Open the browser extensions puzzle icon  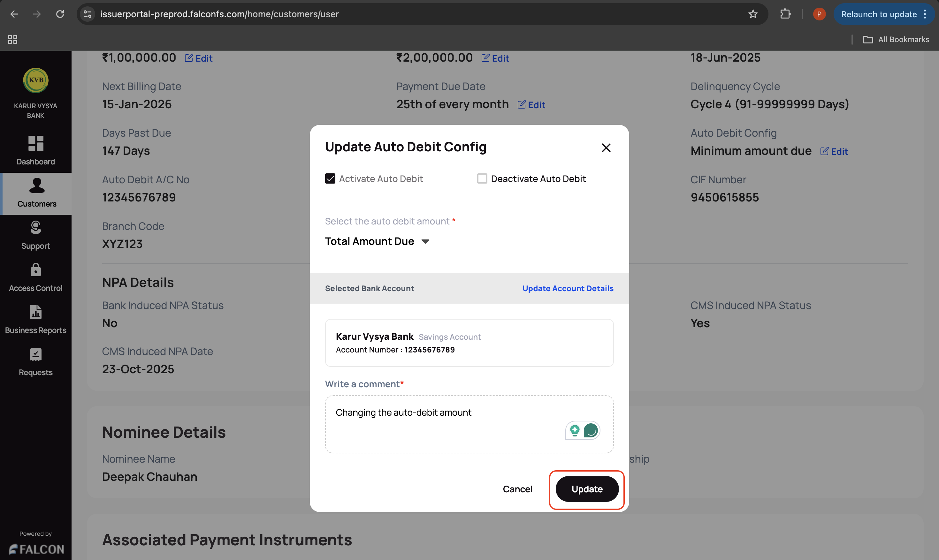pos(785,14)
